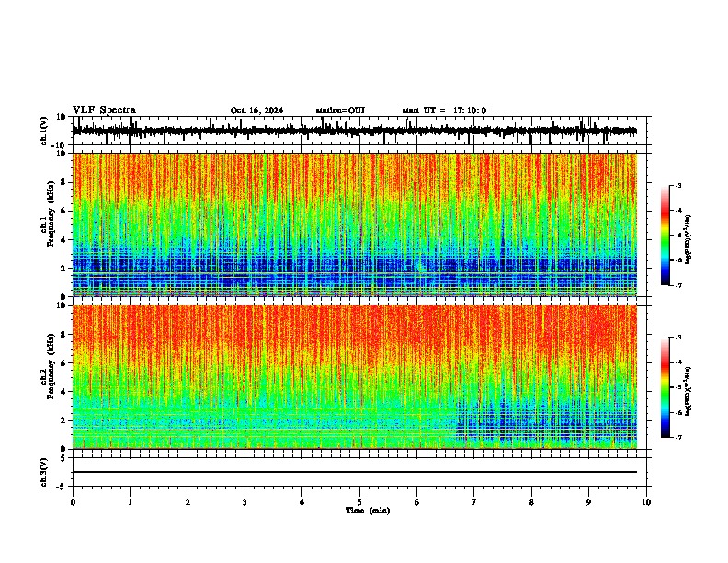Click the "ch.3(V)" axis label

[44, 472]
